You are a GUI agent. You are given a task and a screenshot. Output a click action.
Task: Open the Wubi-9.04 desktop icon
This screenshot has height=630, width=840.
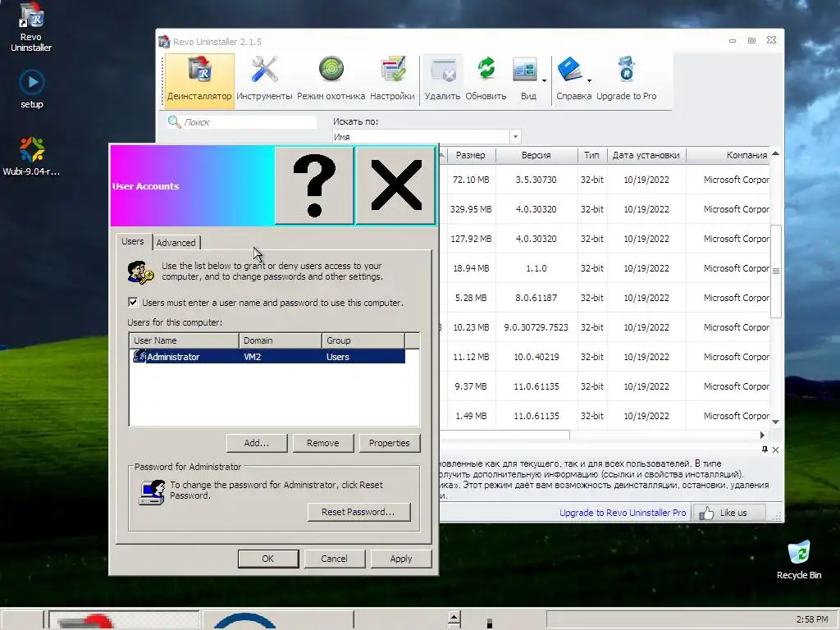click(32, 156)
